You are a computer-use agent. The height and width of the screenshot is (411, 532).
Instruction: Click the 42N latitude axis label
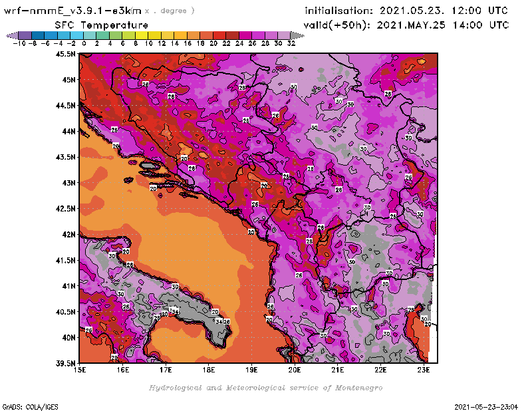click(68, 234)
